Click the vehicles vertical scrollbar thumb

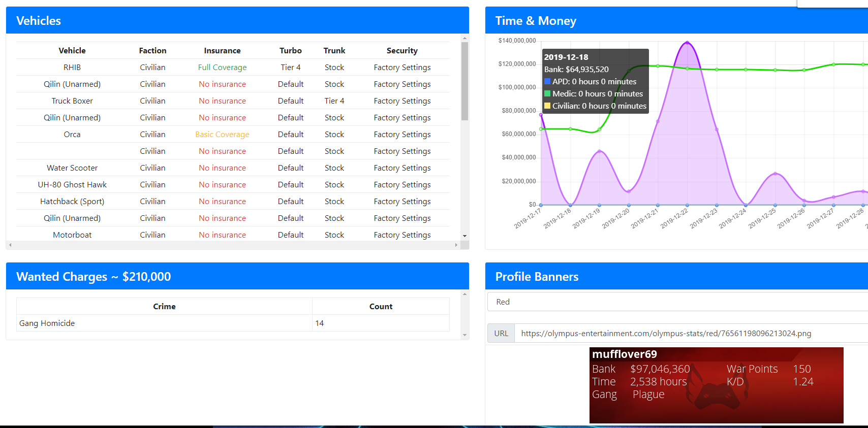(x=464, y=81)
